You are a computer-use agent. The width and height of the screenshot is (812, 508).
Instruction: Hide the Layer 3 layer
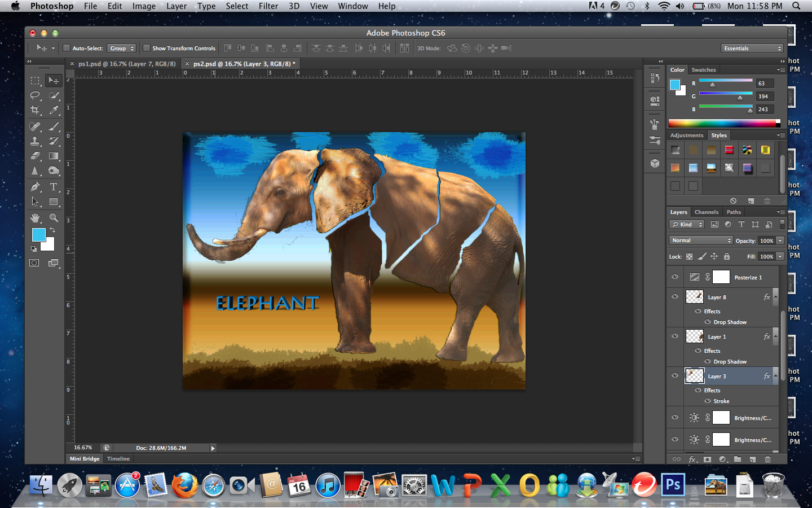(675, 376)
